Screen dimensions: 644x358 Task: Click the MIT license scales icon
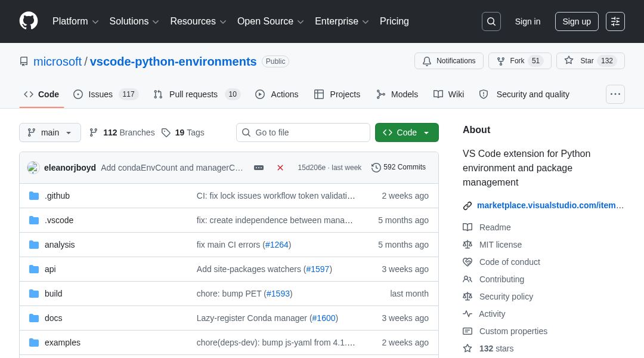click(x=467, y=245)
